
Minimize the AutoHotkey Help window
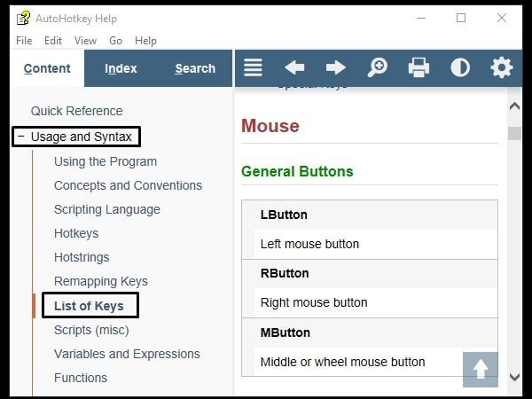[x=421, y=18]
